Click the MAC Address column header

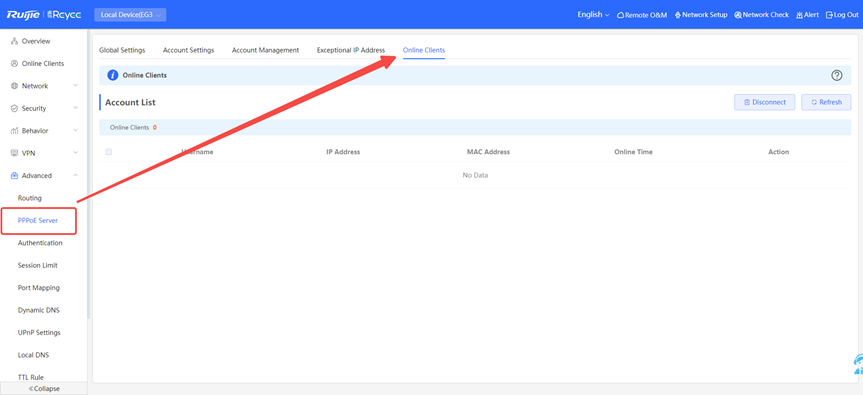click(x=488, y=152)
